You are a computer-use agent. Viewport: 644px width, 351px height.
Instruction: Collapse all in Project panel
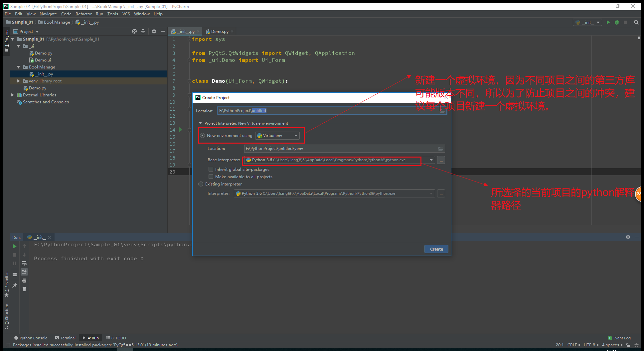[x=143, y=31]
